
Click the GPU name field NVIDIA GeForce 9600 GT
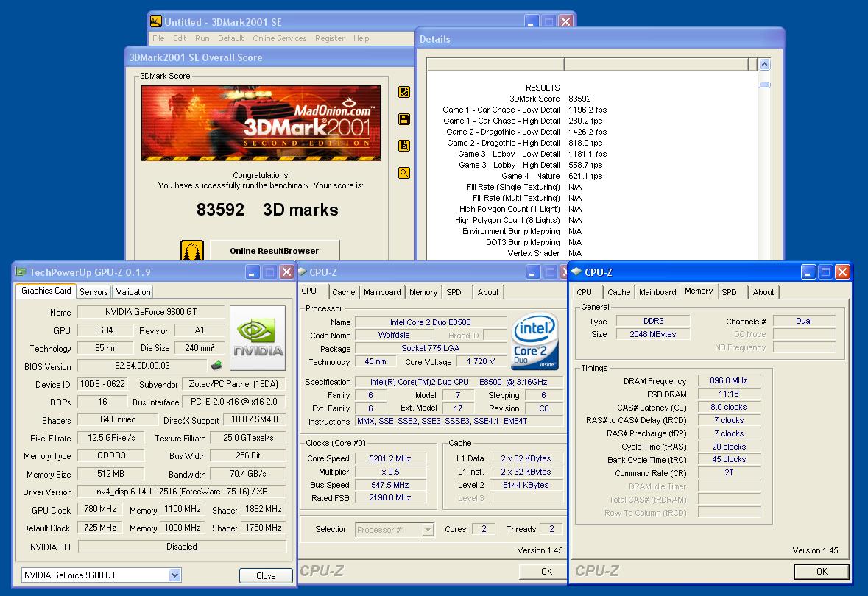coord(151,312)
